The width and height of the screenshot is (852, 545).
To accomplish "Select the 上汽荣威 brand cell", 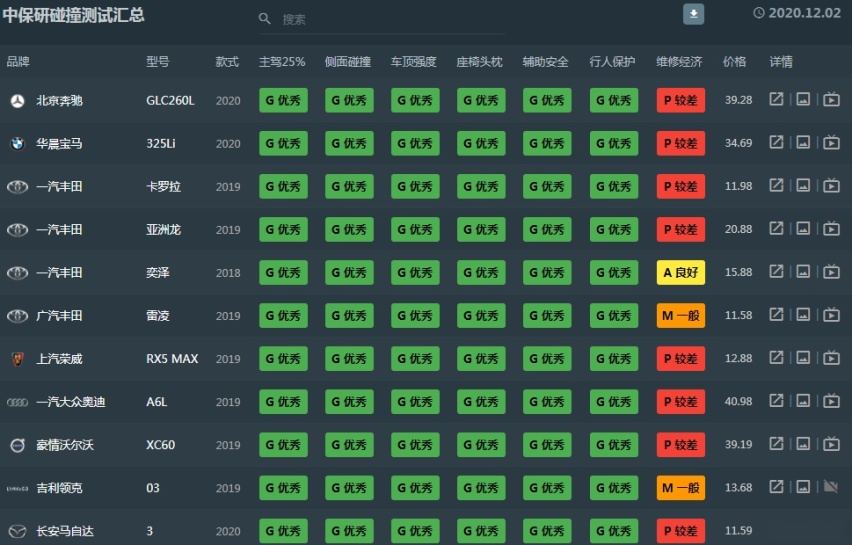I will click(x=59, y=359).
